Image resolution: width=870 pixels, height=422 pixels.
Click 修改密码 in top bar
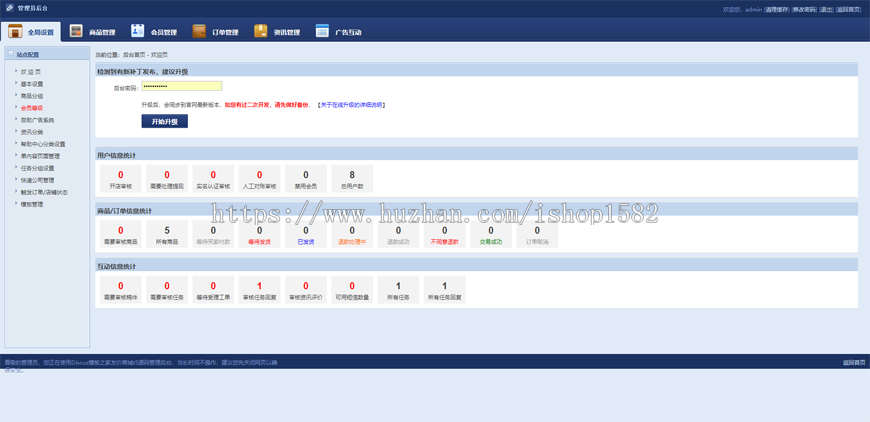[x=803, y=9]
